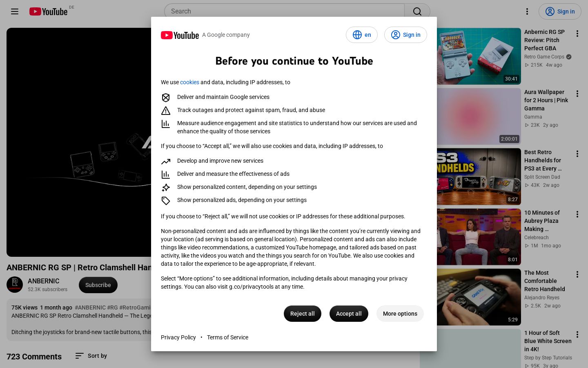Open title '1 Hour of Soft Blue White Screen in 4K!'

click(548, 341)
